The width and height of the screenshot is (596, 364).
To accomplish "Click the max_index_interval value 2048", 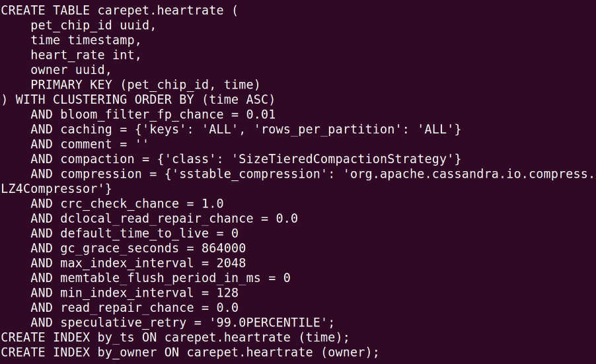I will (231, 263).
